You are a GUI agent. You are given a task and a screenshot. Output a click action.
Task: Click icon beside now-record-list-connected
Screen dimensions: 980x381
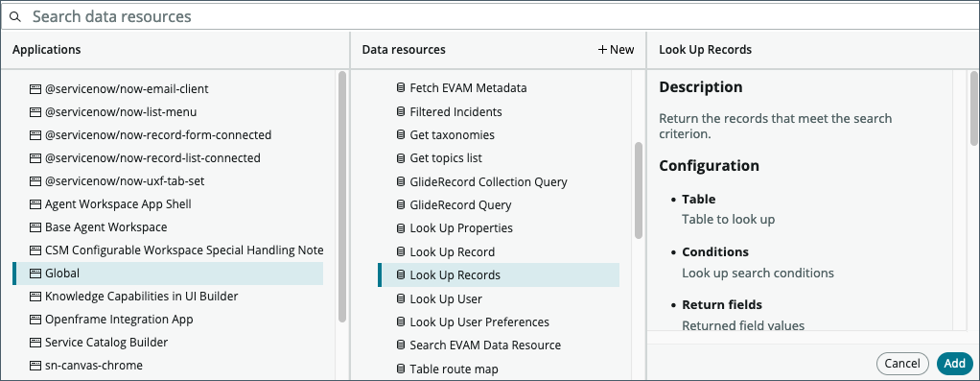(x=35, y=158)
